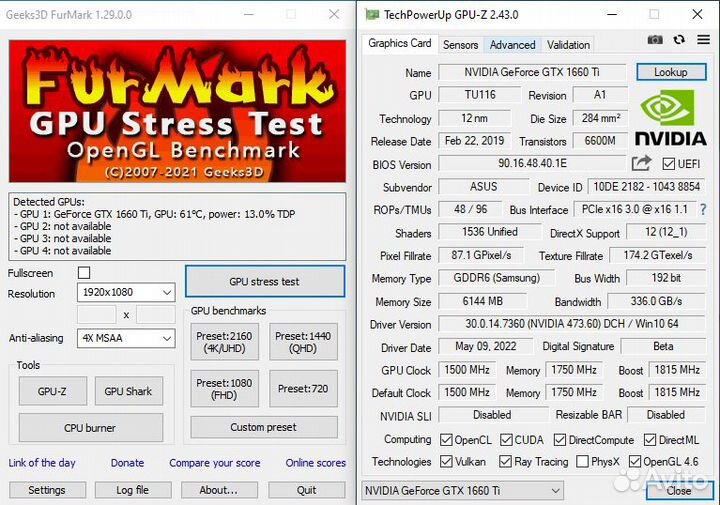
Task: Click the GPU-Z screenshot camera icon
Action: [x=655, y=40]
